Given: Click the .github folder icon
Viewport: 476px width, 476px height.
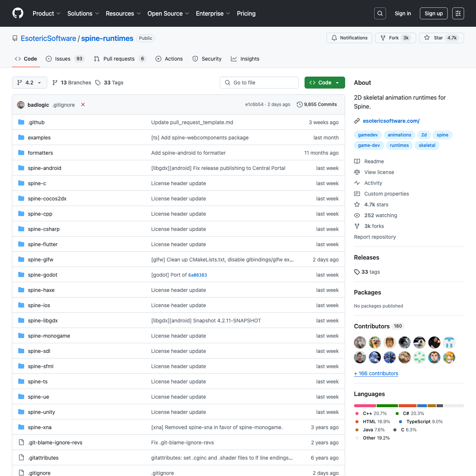Looking at the screenshot, I should [21, 122].
